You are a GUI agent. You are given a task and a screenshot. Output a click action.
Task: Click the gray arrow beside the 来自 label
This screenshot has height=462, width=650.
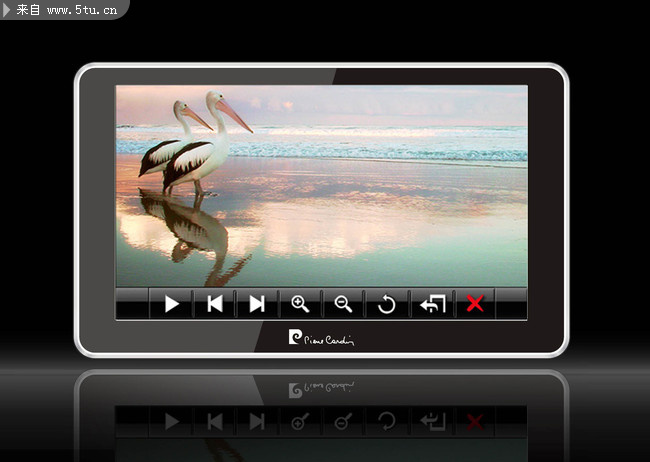[7, 11]
